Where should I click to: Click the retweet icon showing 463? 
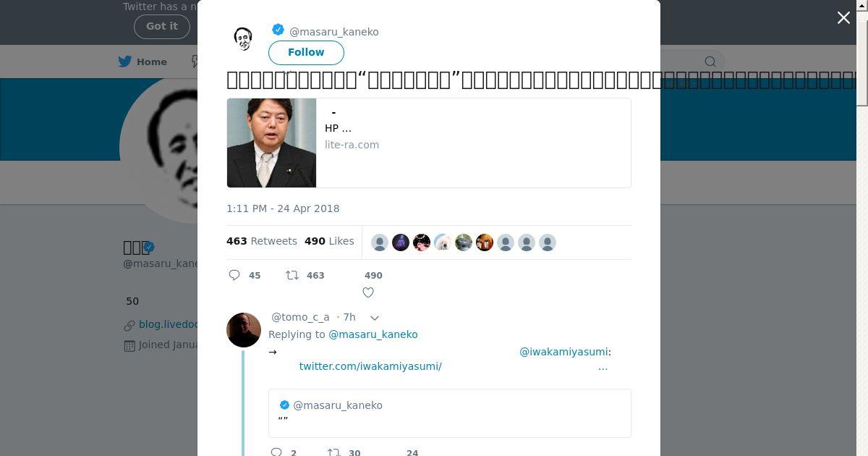point(292,275)
